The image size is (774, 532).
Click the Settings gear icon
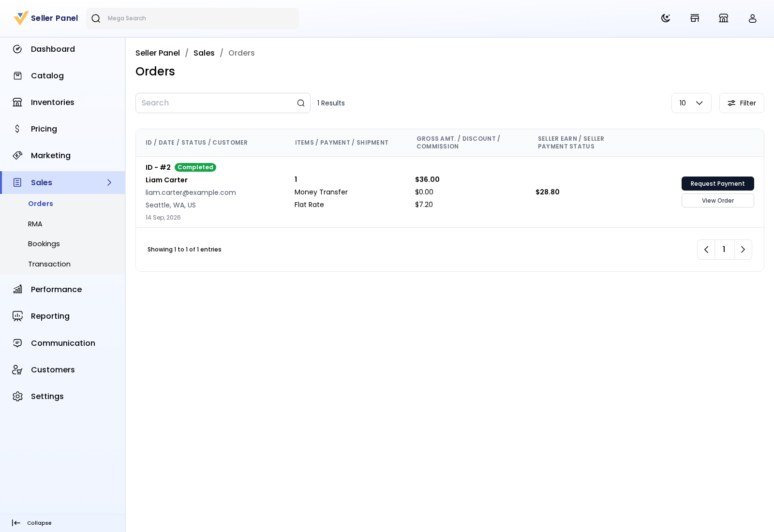[x=17, y=396]
